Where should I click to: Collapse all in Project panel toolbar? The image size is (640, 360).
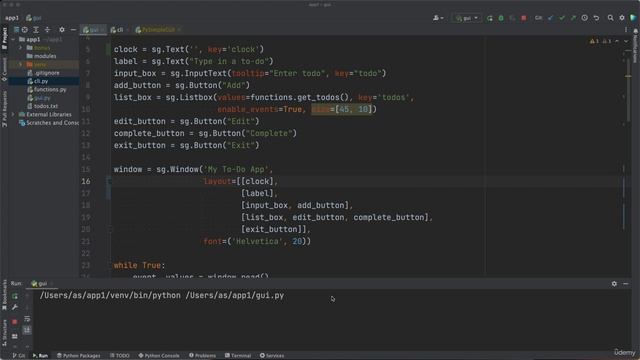point(47,30)
